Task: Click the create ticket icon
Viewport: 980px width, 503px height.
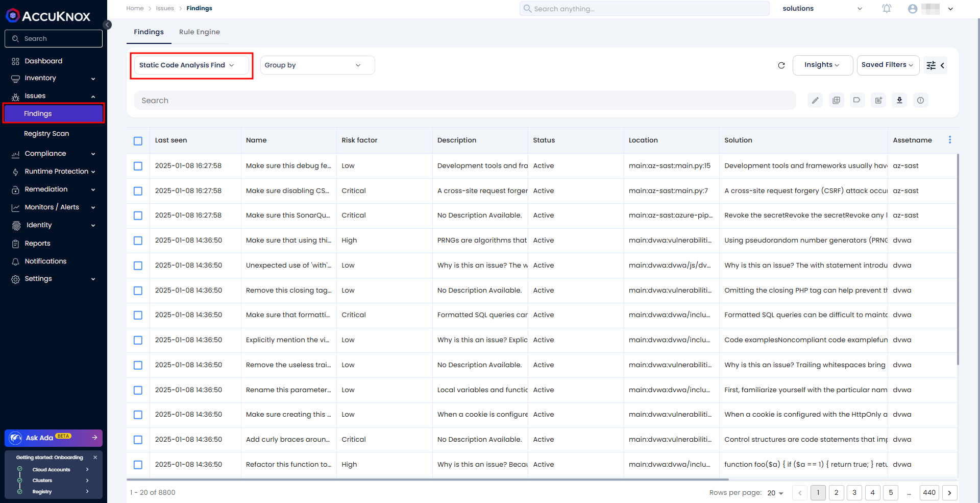Action: coord(878,101)
